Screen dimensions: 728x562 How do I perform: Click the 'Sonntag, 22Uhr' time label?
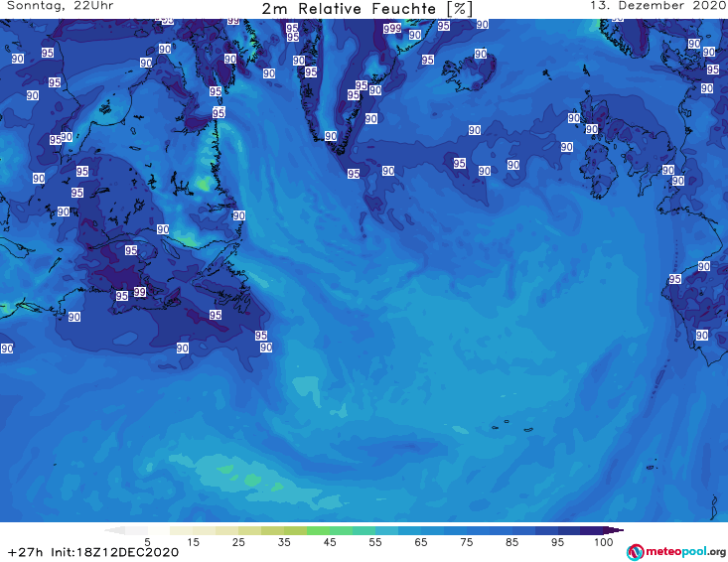tap(61, 6)
